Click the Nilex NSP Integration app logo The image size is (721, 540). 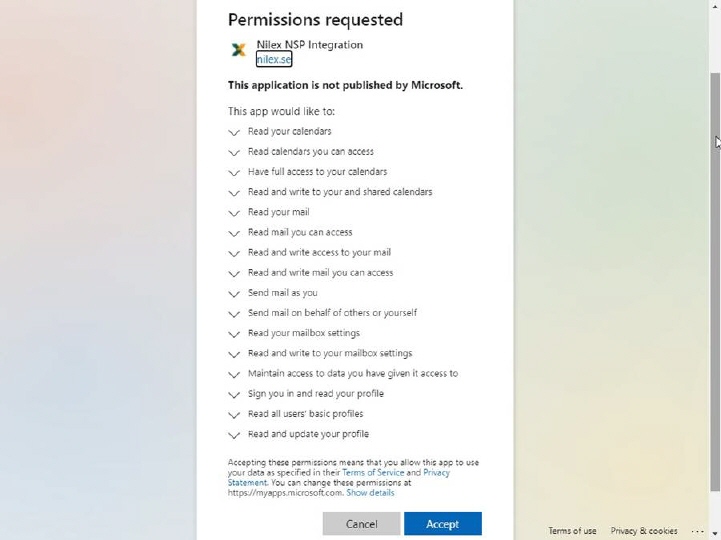click(238, 49)
